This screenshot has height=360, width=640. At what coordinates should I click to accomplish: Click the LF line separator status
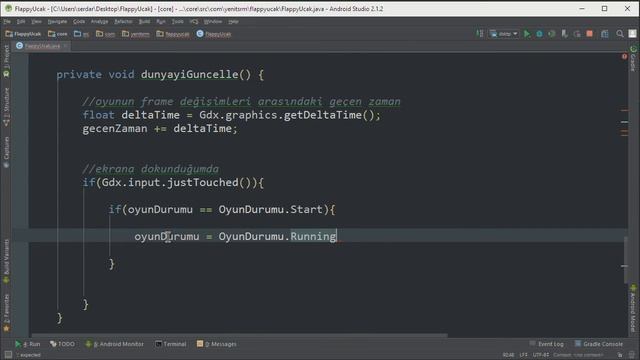523,355
